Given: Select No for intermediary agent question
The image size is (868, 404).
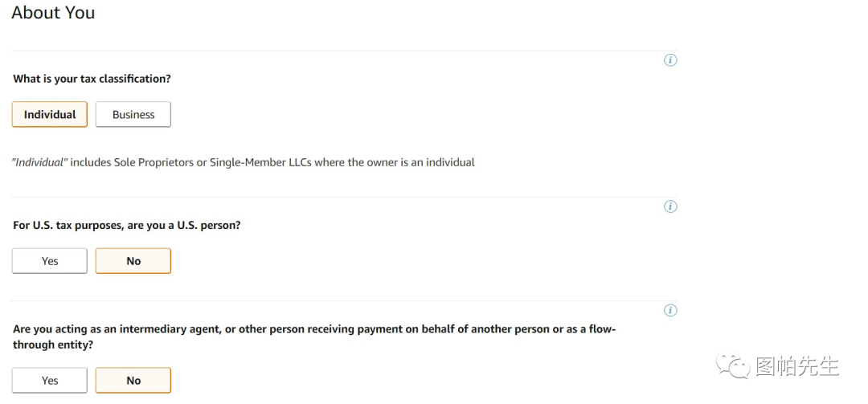Looking at the screenshot, I should [133, 381].
